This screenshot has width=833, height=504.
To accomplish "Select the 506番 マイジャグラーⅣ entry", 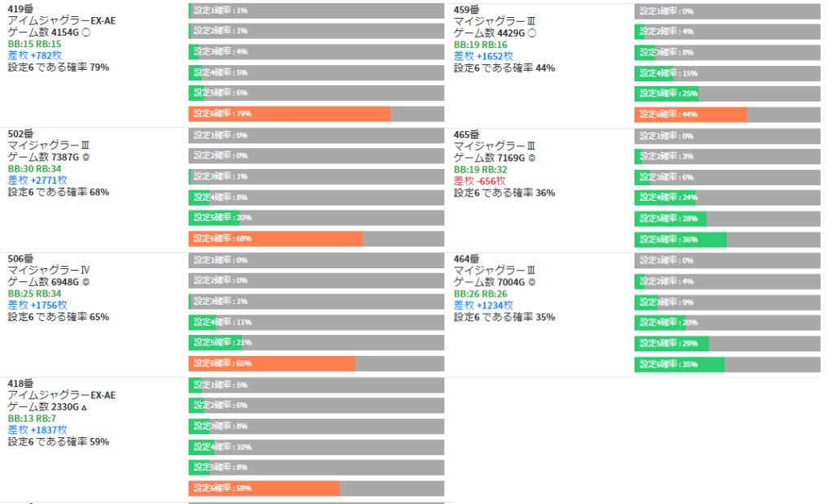I will click(x=48, y=270).
